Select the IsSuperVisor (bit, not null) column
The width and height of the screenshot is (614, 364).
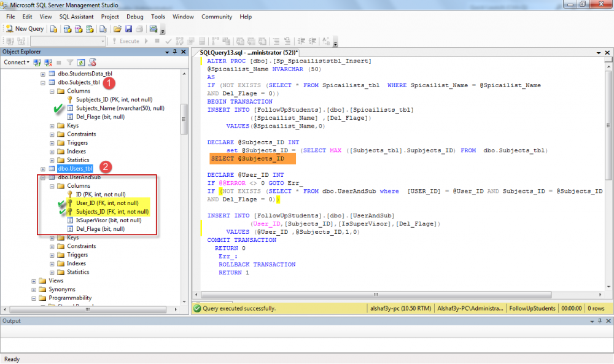point(109,220)
